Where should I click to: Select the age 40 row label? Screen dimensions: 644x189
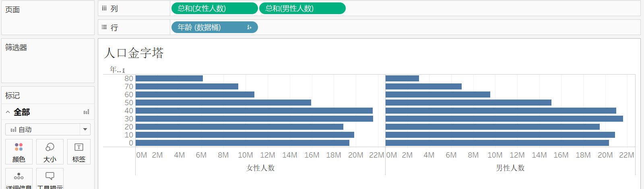click(x=129, y=111)
